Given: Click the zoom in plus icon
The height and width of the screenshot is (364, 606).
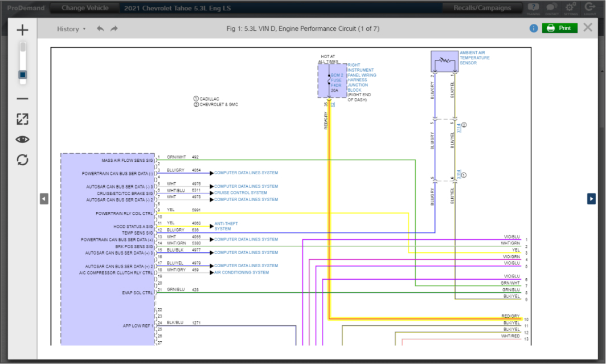Looking at the screenshot, I should pyautogui.click(x=22, y=30).
